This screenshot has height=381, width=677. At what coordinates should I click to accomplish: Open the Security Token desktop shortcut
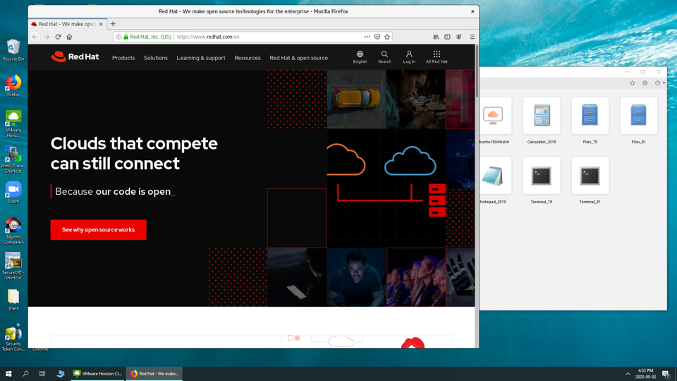tap(13, 338)
